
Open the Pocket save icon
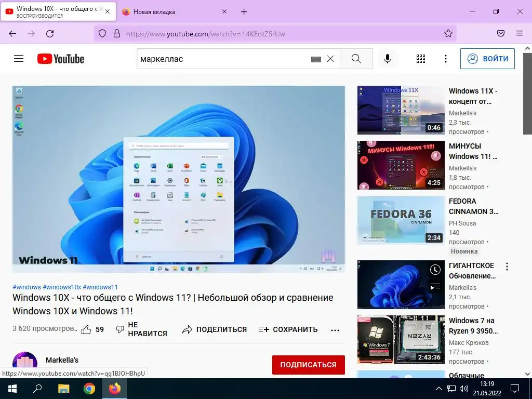(x=501, y=34)
